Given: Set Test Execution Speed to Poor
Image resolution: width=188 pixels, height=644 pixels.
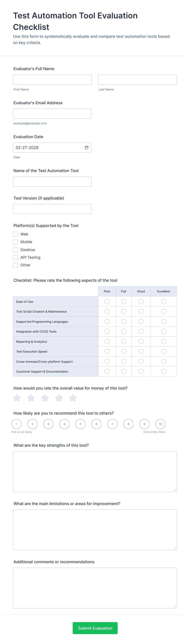Looking at the screenshot, I should tap(107, 352).
